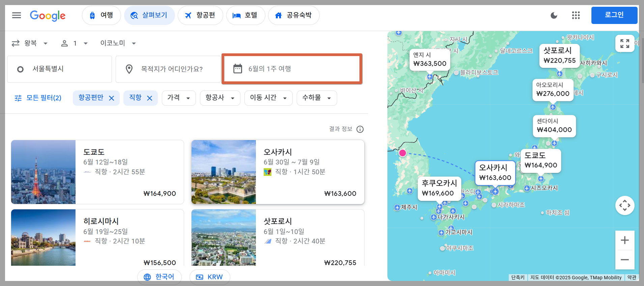Viewport: 644px width, 286px height.
Task: Open the 삿포로시 result photo thumbnail
Action: 224,237
